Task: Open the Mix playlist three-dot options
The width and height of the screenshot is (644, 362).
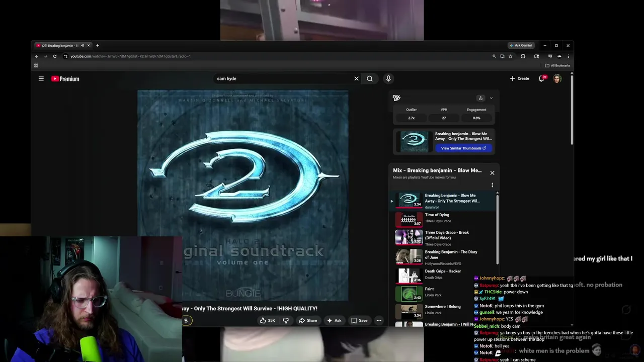Action: tap(492, 185)
